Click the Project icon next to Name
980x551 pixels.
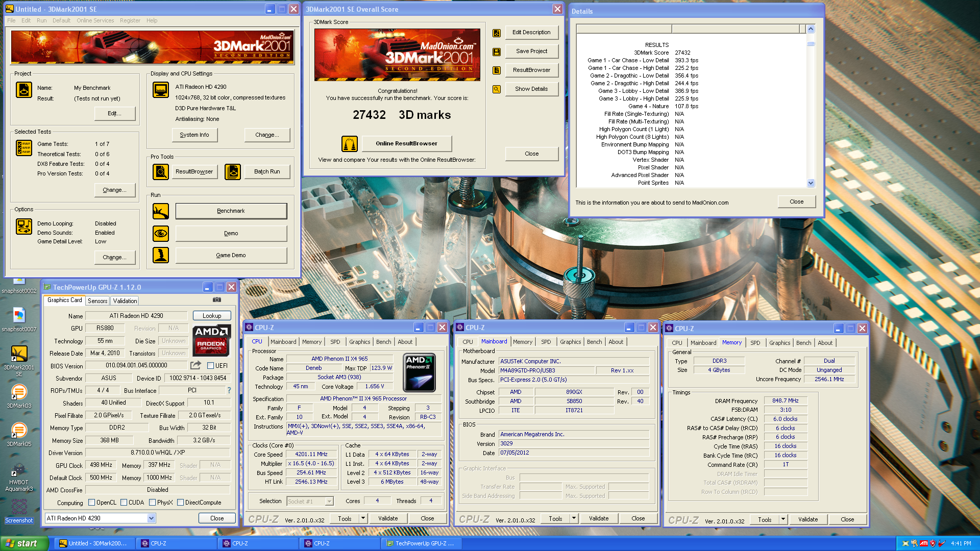coord(24,90)
